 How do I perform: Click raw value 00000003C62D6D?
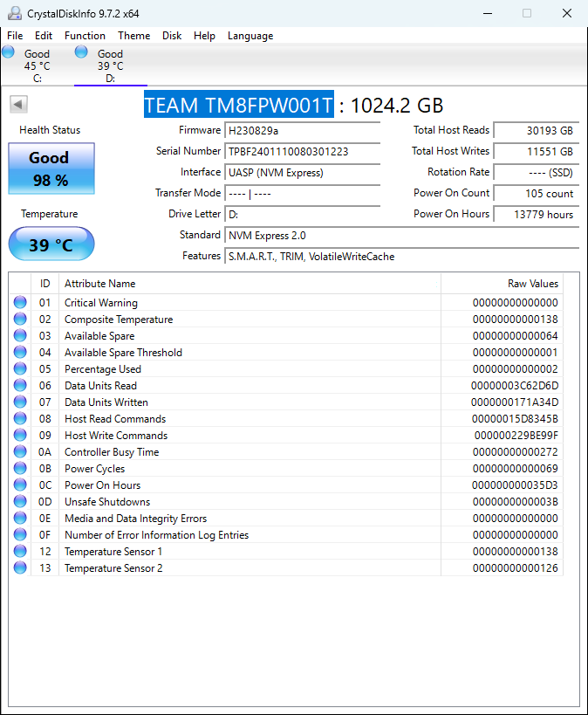(515, 386)
